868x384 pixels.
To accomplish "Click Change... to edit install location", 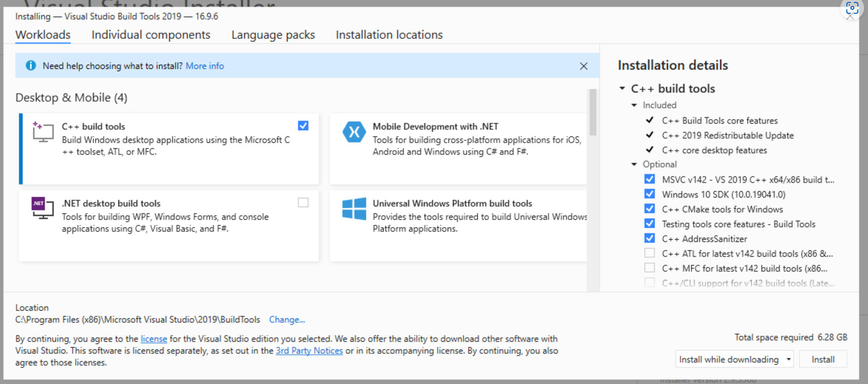I will tap(287, 319).
